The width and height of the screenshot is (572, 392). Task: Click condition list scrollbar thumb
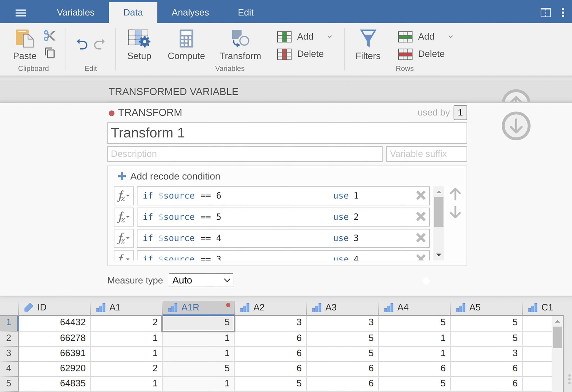(438, 212)
